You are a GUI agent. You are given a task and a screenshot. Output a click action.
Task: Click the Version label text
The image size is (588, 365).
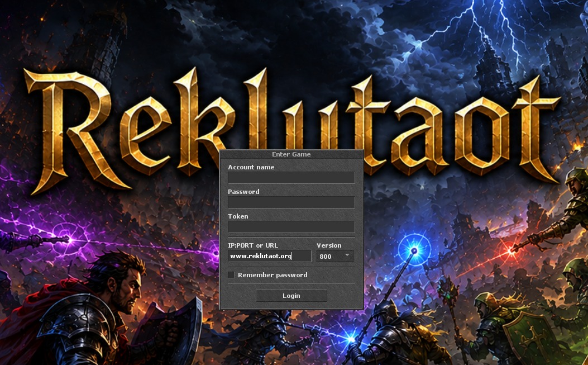pos(329,245)
